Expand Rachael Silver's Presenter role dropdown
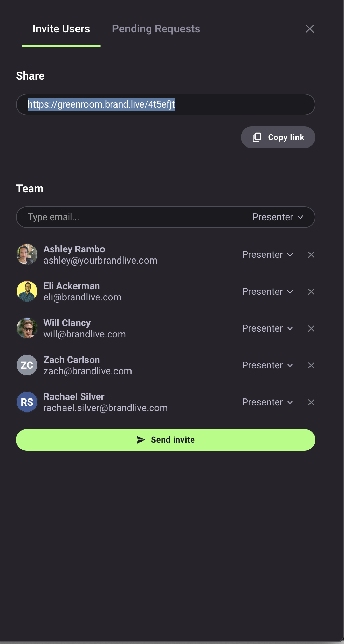Viewport: 344px width, 644px height. (267, 402)
